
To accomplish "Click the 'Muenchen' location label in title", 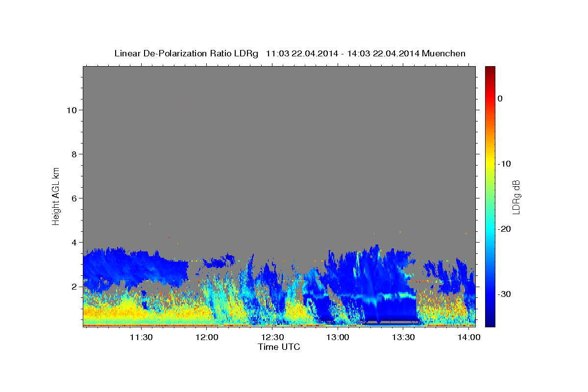I will [443, 53].
